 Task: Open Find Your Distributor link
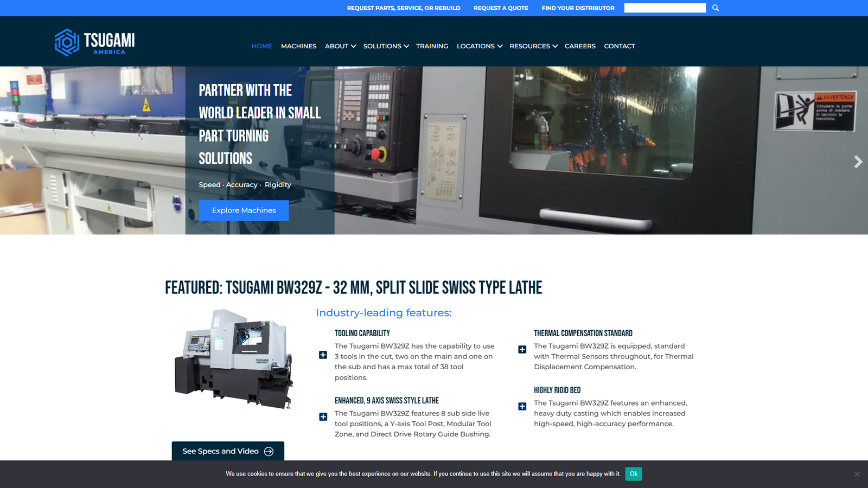pyautogui.click(x=577, y=8)
